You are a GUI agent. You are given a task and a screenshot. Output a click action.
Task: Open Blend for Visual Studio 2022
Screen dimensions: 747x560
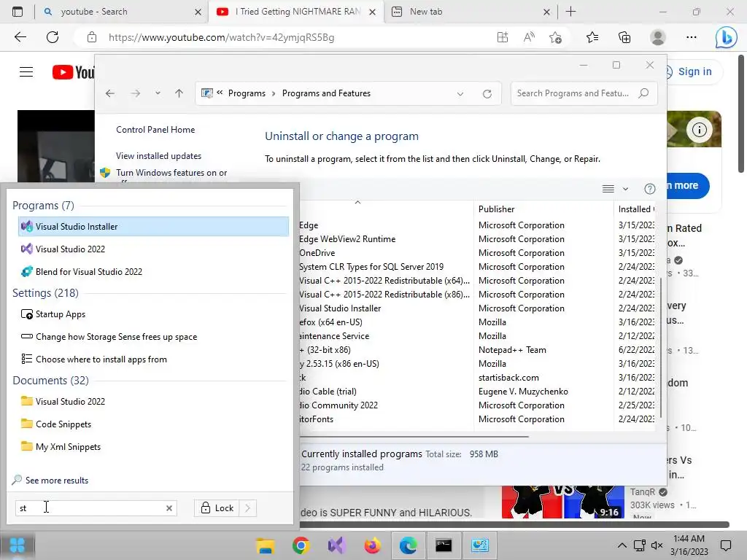click(153, 271)
